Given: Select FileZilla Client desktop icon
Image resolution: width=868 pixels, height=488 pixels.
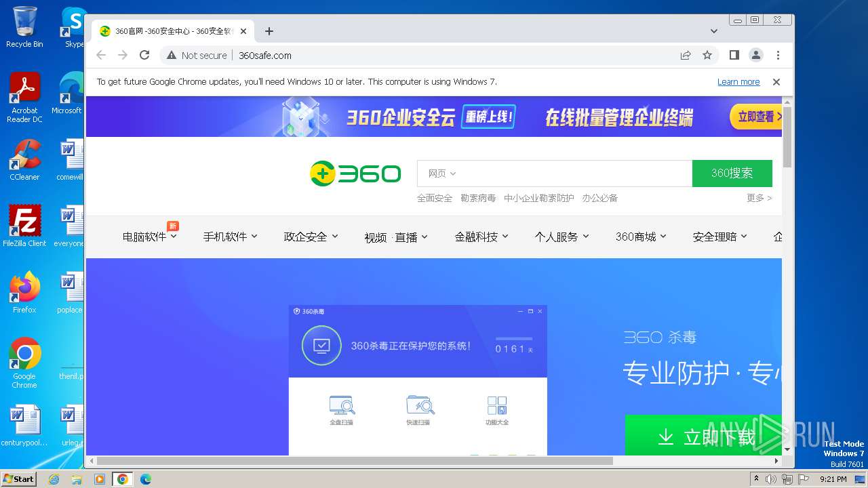Looking at the screenshot, I should [24, 226].
